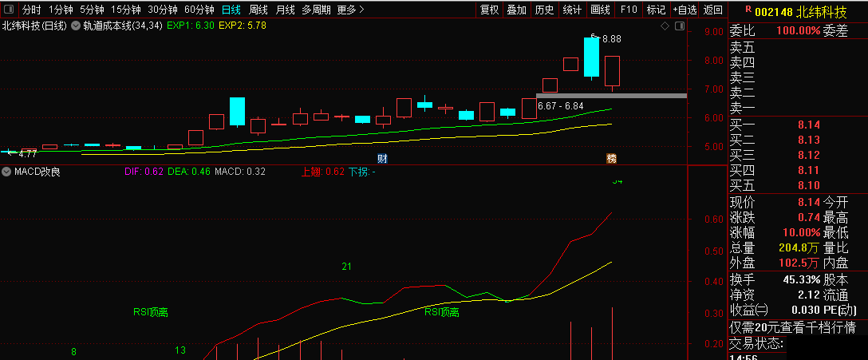Click the 财 financial marker on chart

[382, 158]
